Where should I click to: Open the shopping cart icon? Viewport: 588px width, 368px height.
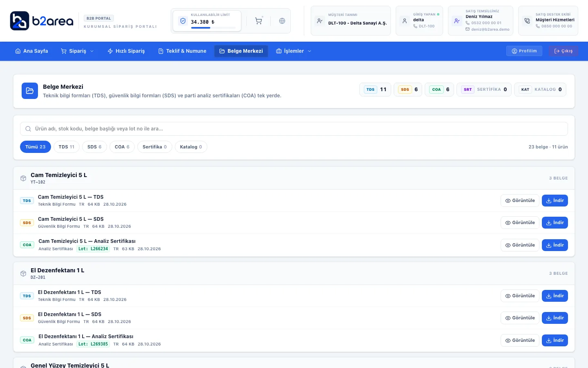point(258,21)
